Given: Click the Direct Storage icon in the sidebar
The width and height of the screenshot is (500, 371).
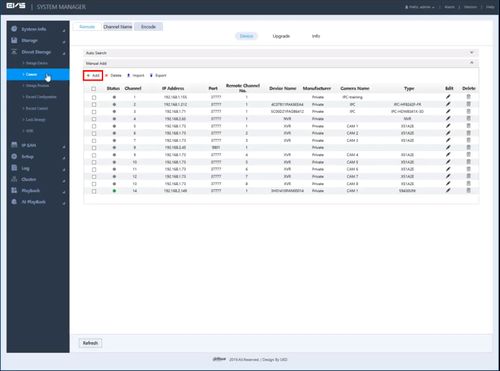Looking at the screenshot, I should coord(14,52).
